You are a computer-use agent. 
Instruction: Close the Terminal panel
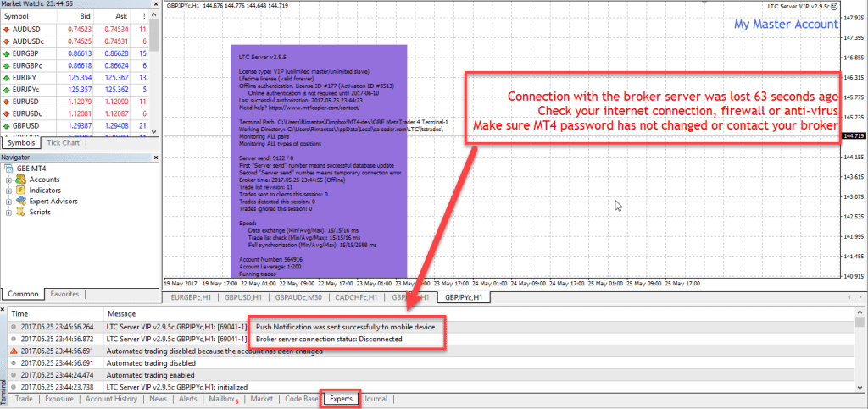pyautogui.click(x=3, y=308)
